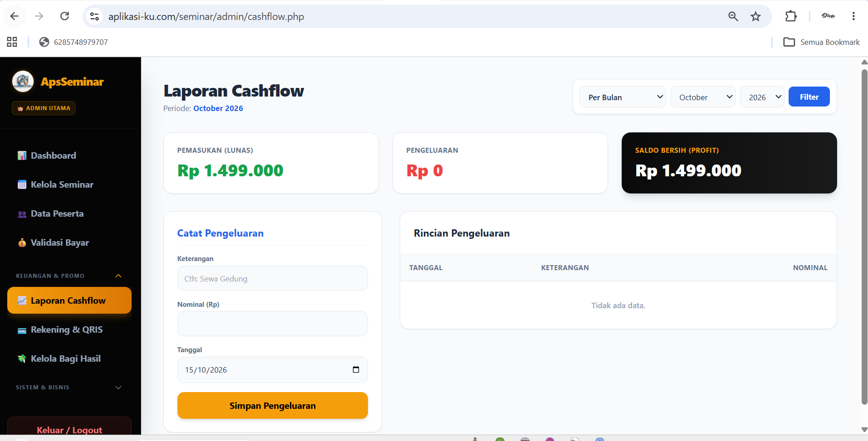Open Chrome three-dot menu
Image resolution: width=868 pixels, height=441 pixels.
point(853,16)
